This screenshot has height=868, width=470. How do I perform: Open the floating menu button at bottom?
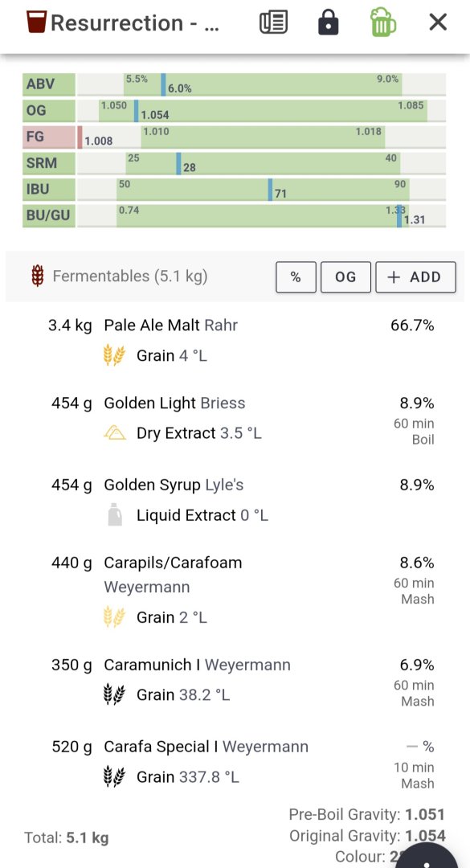tap(427, 855)
